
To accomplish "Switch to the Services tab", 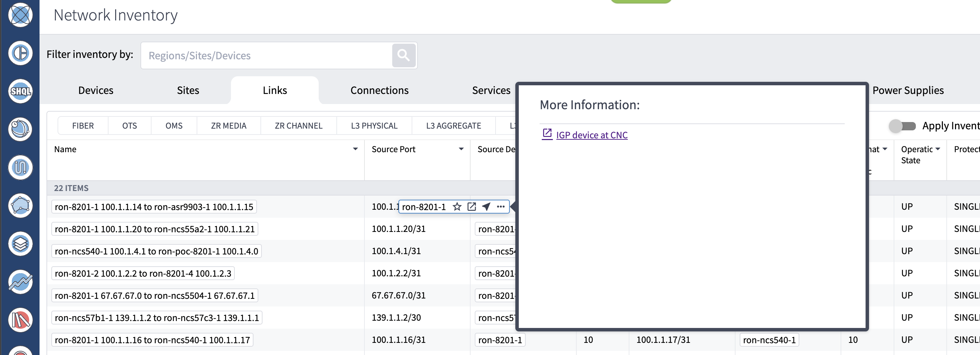I will 491,90.
